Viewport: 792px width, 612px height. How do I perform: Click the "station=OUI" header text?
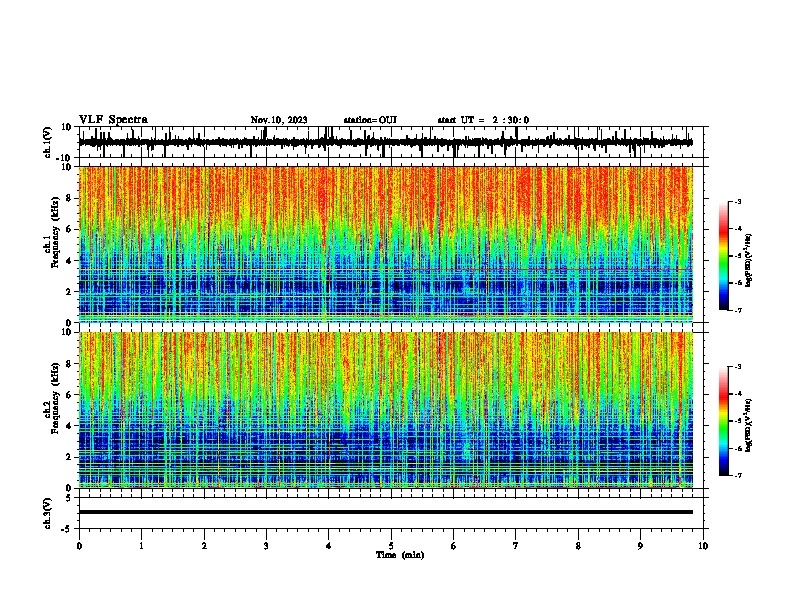[370, 120]
